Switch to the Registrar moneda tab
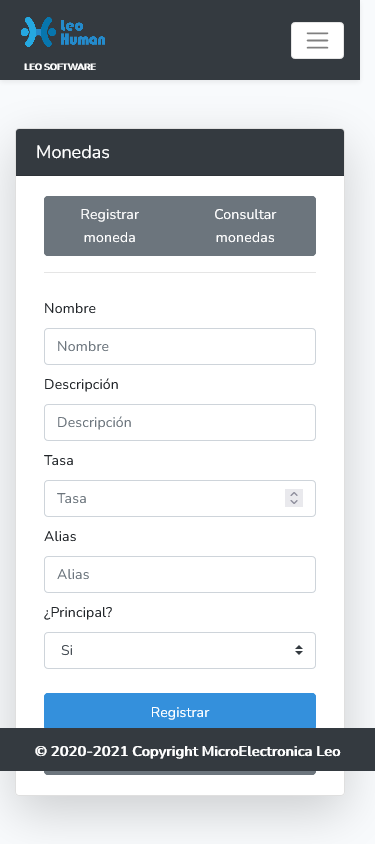The height and width of the screenshot is (844, 375). coord(110,226)
